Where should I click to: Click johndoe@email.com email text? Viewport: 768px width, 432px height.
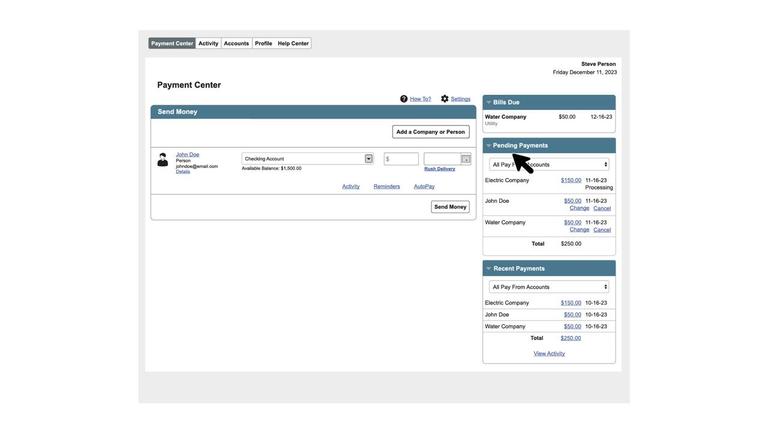coord(197,166)
